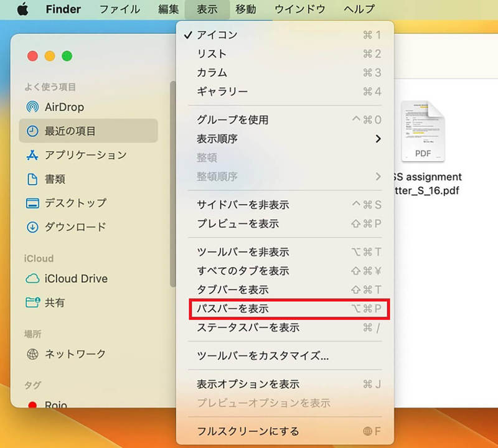Screen dimensions: 498x448
Task: Choose タブバーを表示
Action: [x=285, y=289]
